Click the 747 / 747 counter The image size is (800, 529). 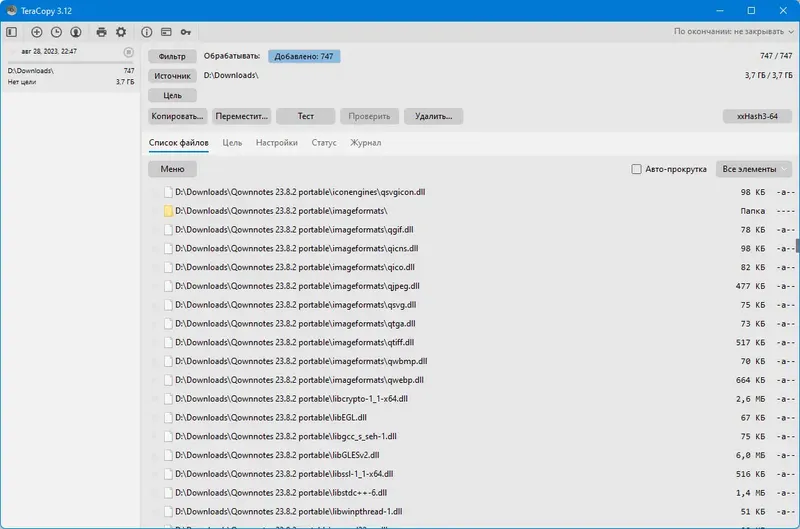pyautogui.click(x=776, y=56)
